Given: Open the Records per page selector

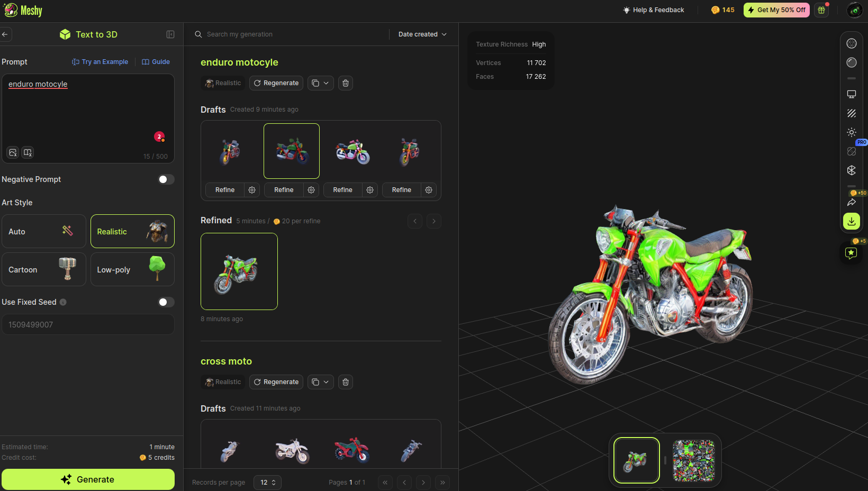Looking at the screenshot, I should 267,483.
